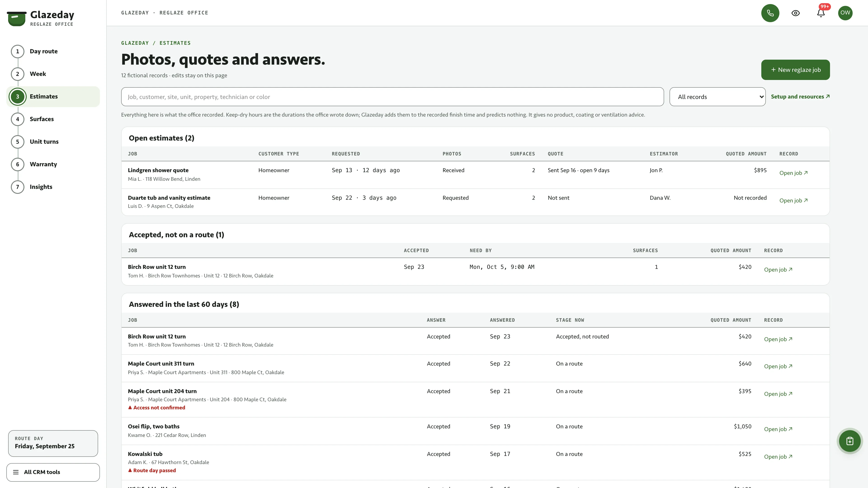
Task: Click Sent Sep 16 · open 9 days
Action: pyautogui.click(x=578, y=170)
